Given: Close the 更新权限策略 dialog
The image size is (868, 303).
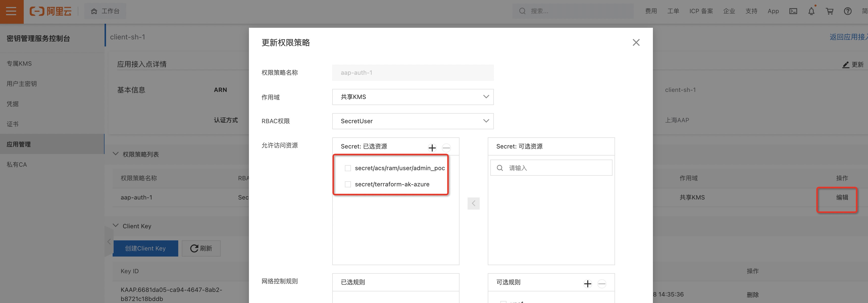Looking at the screenshot, I should tap(636, 42).
